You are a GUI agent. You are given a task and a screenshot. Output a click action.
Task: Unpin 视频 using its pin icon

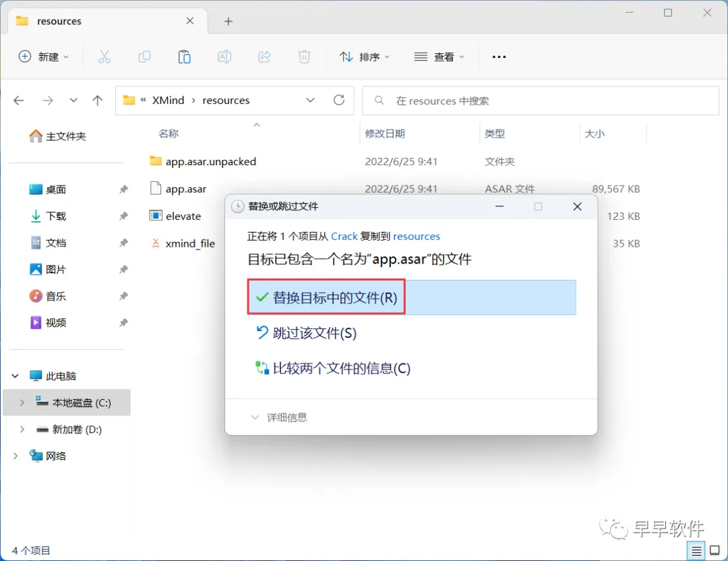[x=123, y=323]
